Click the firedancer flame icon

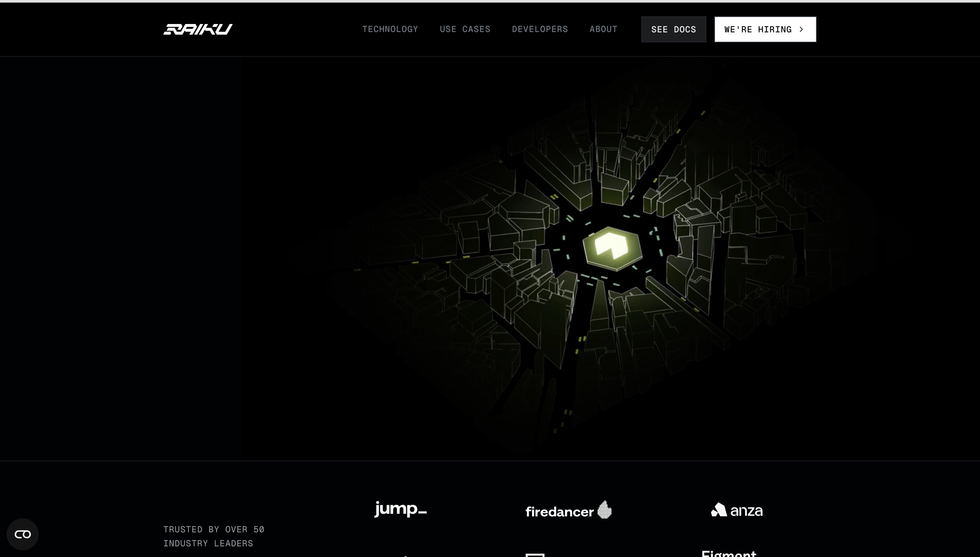(x=604, y=509)
